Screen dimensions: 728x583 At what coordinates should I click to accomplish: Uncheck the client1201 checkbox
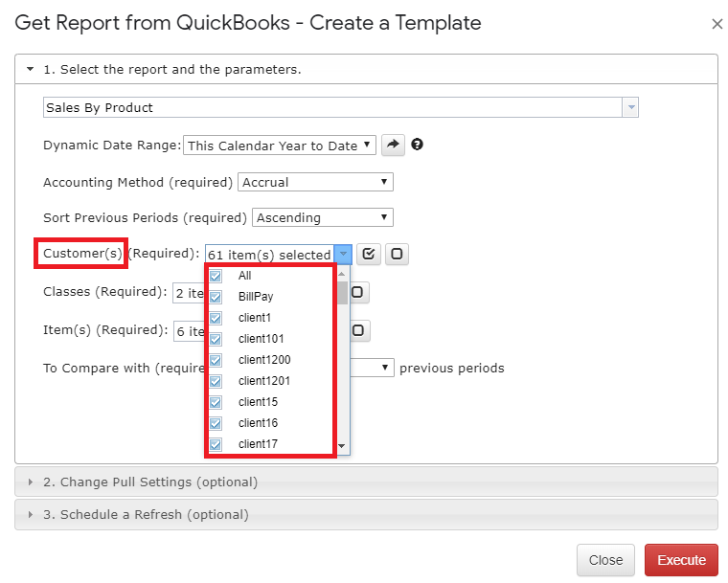(x=216, y=382)
